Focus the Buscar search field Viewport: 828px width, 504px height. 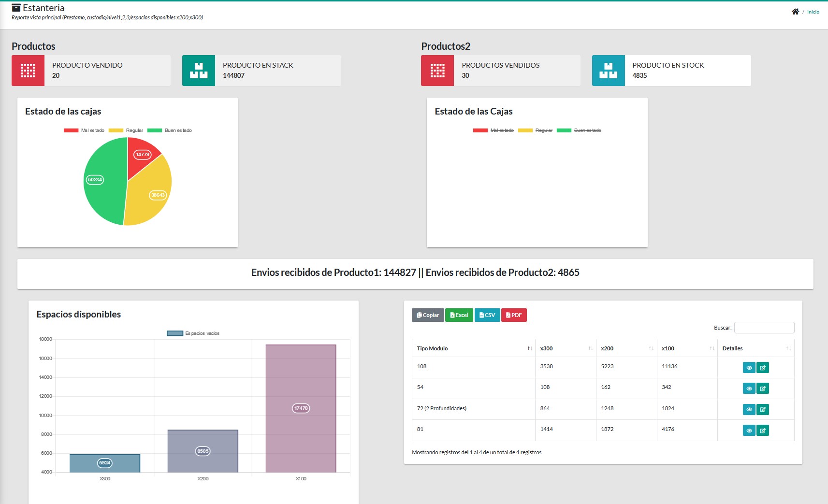764,328
